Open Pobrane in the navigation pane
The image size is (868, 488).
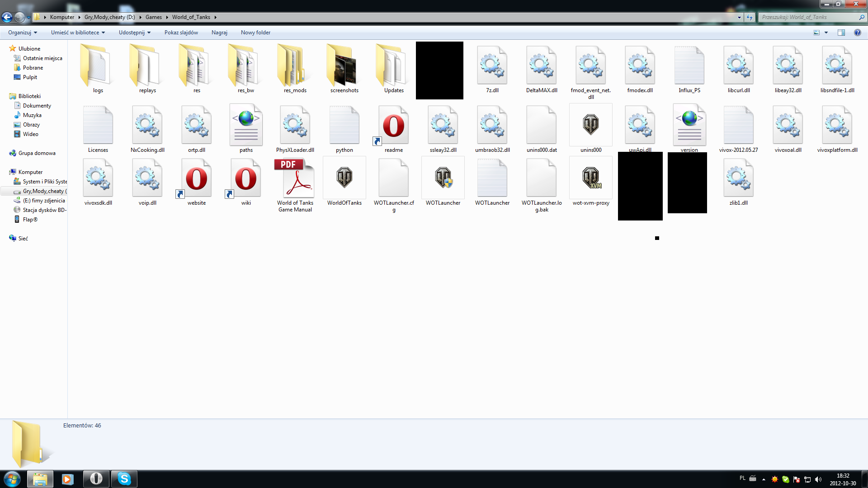[33, 68]
